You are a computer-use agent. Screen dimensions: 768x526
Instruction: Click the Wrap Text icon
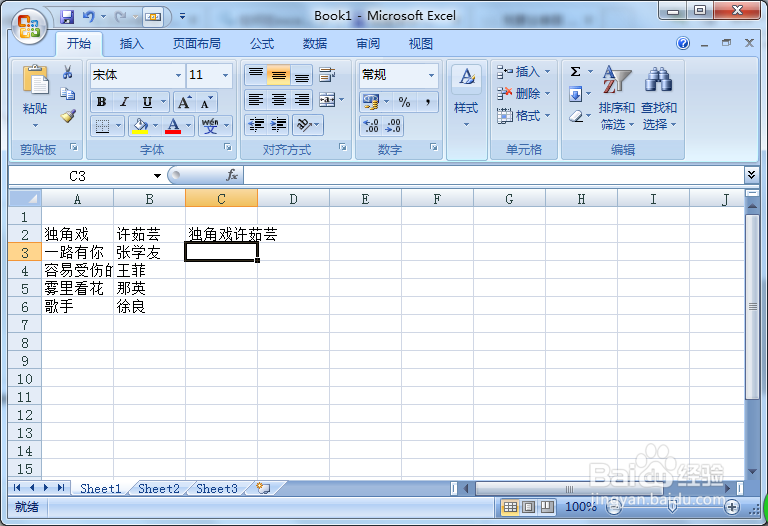[327, 74]
